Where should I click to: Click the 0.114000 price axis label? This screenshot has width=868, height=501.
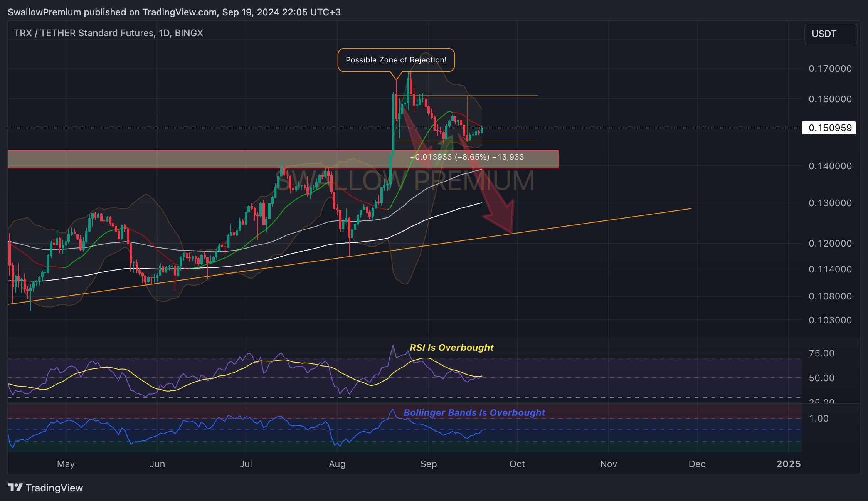click(x=830, y=269)
